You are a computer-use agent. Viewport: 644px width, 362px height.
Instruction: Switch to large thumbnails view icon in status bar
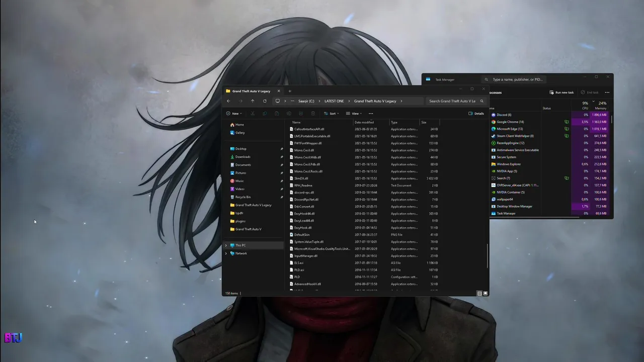coord(486,293)
